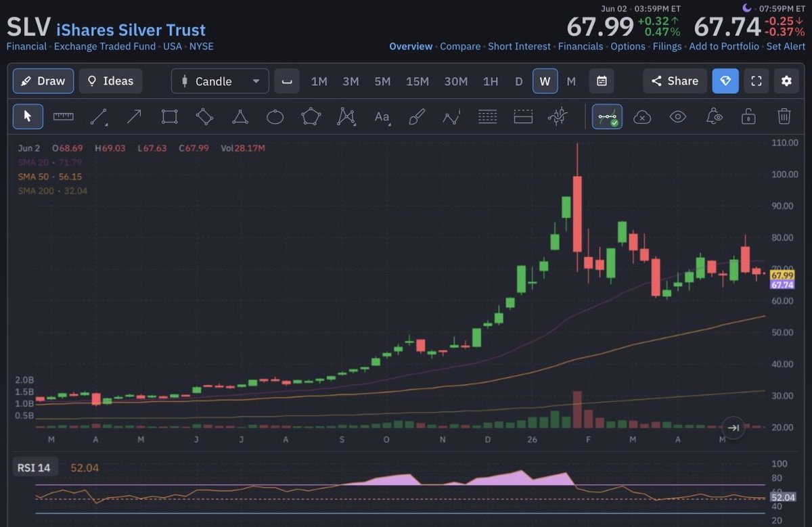Open the Ideas button
The height and width of the screenshot is (527, 812).
[x=111, y=81]
